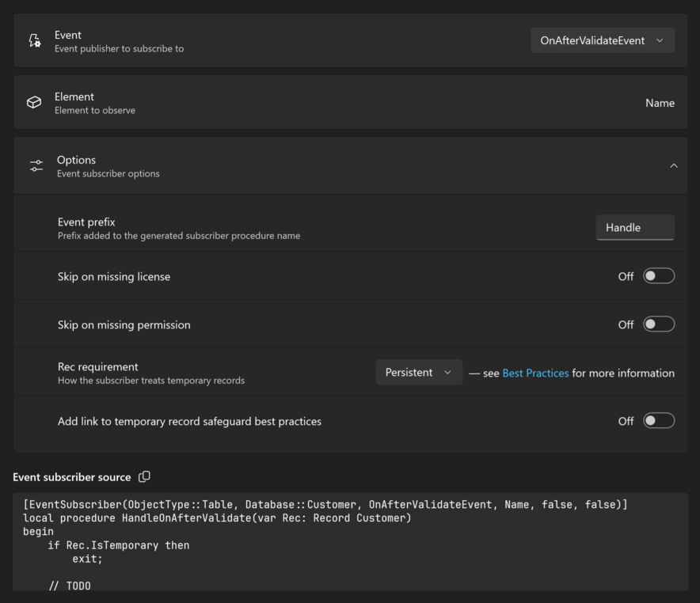Open the Persistent Rec requirement dropdown
This screenshot has height=603, width=700.
click(x=419, y=373)
